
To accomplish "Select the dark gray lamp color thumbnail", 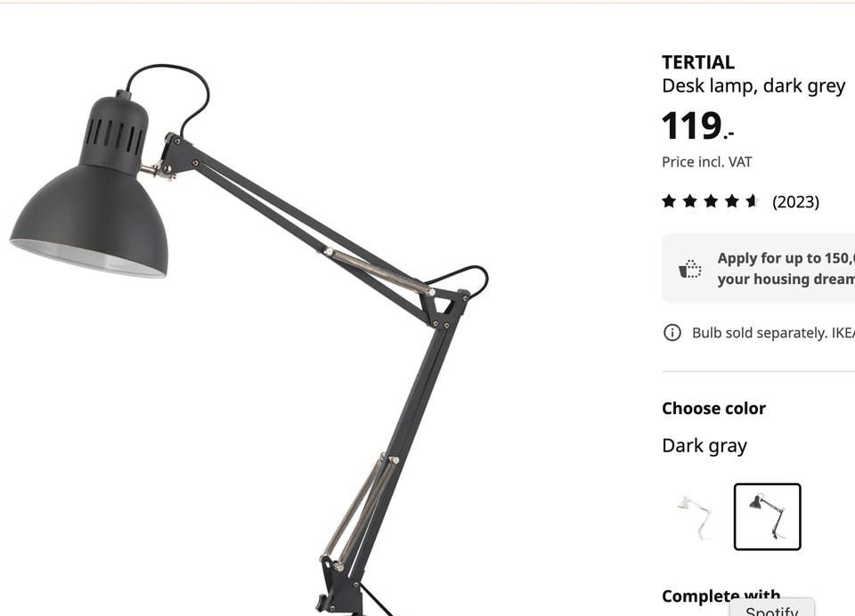I will click(x=767, y=517).
